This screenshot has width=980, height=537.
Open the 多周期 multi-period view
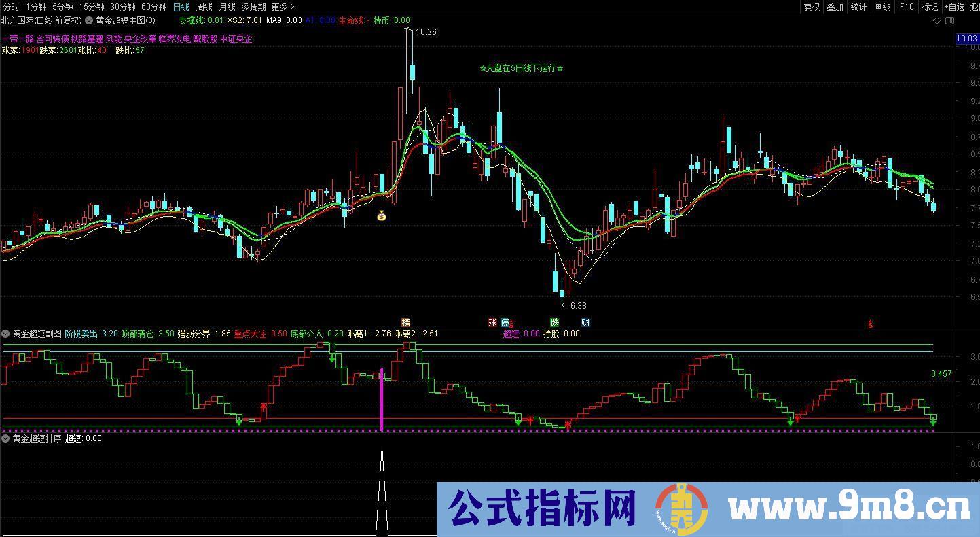(x=253, y=7)
